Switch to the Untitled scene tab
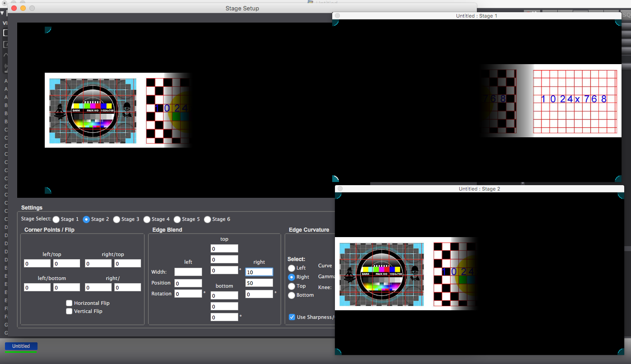This screenshot has width=631, height=364. [x=21, y=346]
